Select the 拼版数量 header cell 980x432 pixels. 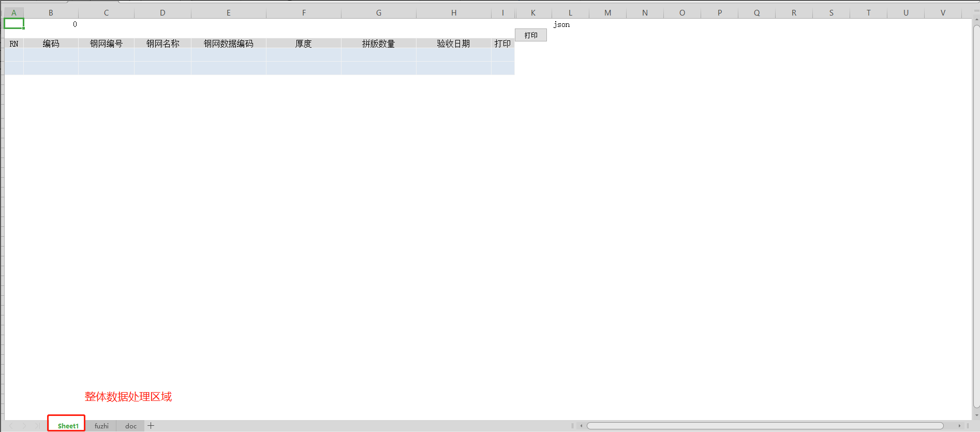[x=378, y=44]
